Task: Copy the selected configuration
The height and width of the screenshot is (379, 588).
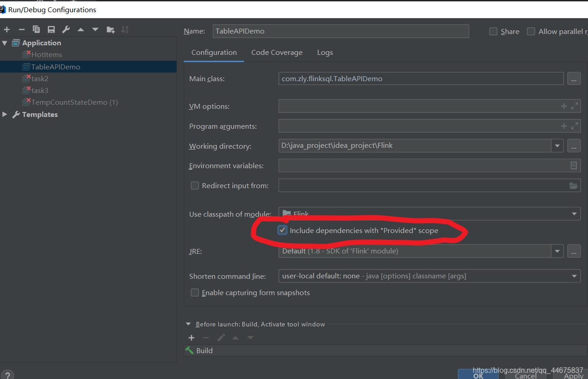Action: (36, 29)
